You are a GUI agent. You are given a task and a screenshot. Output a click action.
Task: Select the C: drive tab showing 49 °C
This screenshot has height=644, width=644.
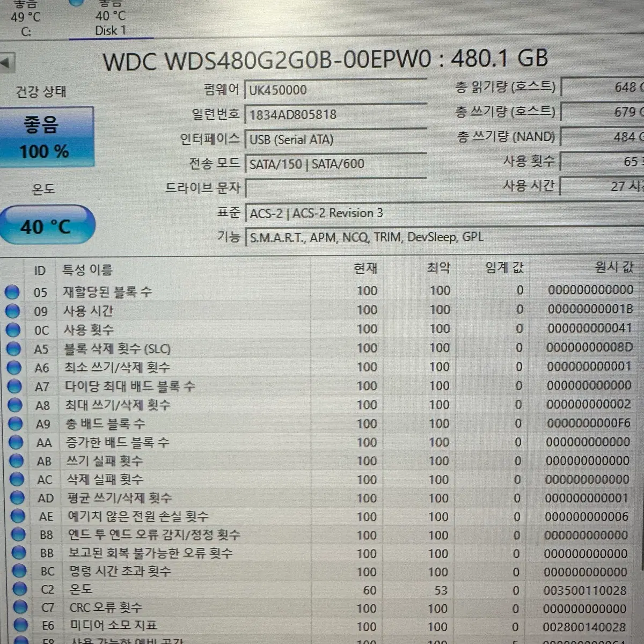[26, 19]
